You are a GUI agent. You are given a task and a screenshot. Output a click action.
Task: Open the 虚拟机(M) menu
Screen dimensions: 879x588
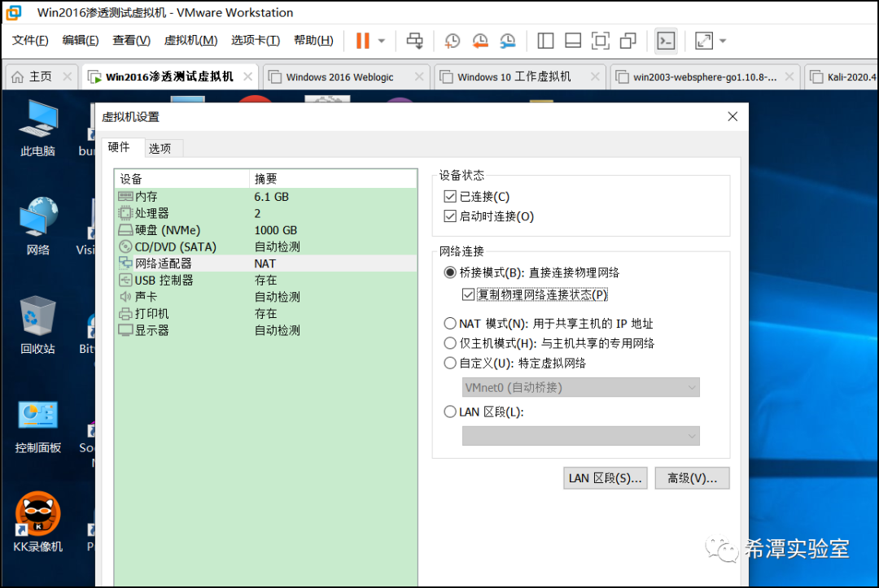click(x=190, y=41)
